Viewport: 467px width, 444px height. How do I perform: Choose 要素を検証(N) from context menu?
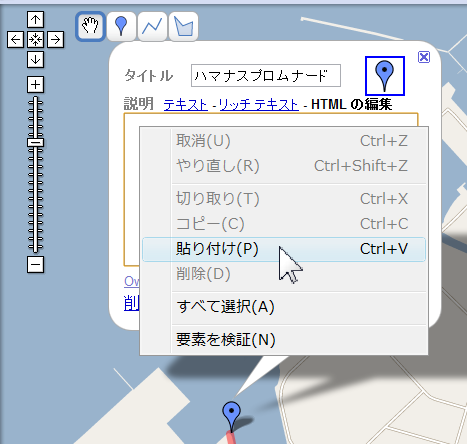coord(284,340)
